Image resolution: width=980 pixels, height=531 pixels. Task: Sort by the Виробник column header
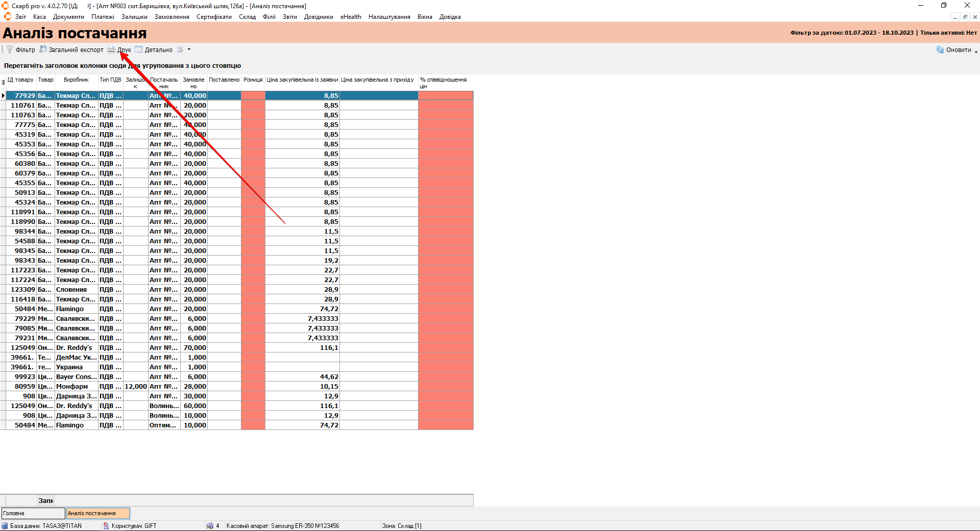point(76,80)
